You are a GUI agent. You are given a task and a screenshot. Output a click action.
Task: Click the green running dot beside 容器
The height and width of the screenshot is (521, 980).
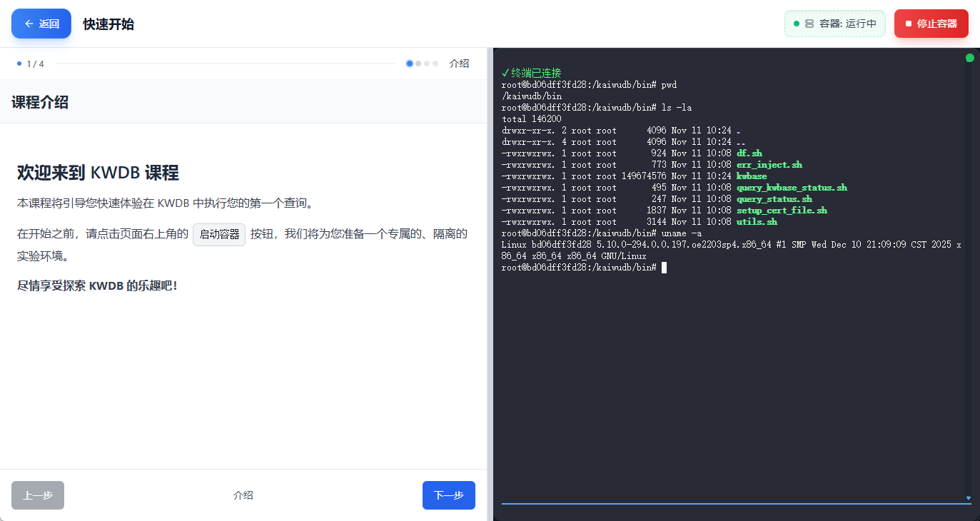(797, 24)
